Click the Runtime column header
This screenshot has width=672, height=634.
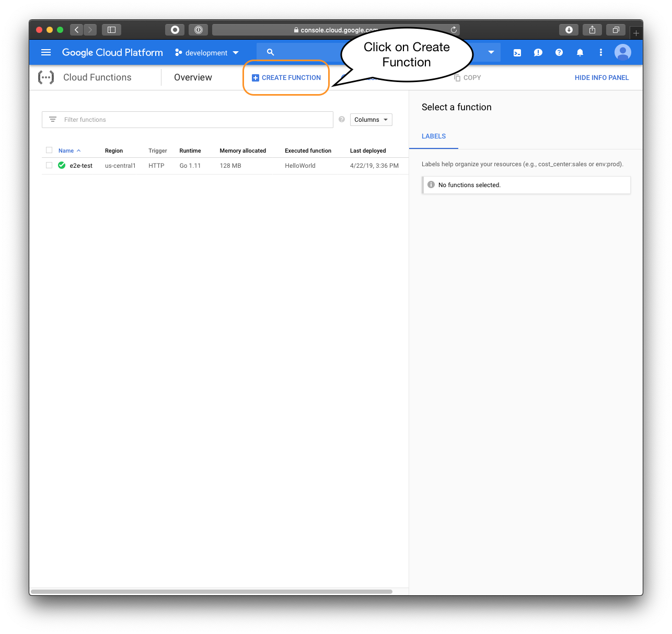point(190,151)
